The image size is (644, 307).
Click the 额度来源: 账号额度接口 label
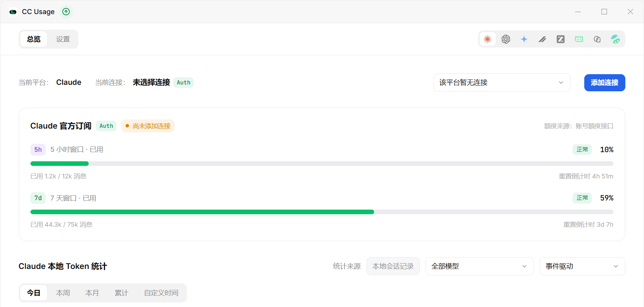pos(579,126)
